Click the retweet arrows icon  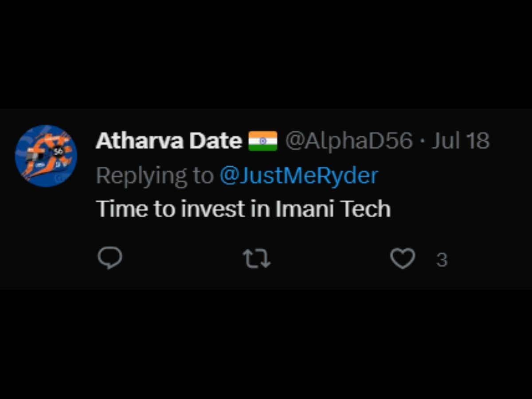[257, 258]
